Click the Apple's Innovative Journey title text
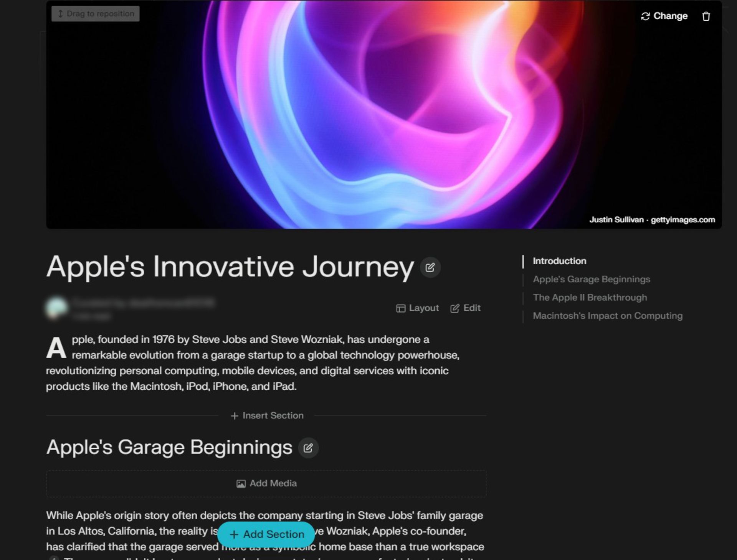 (230, 267)
